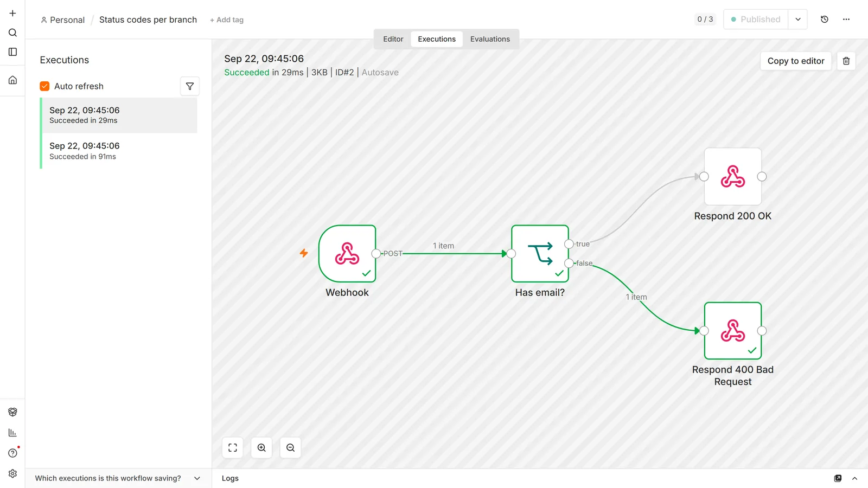Open workflow version history icon
The image size is (868, 488).
[825, 20]
